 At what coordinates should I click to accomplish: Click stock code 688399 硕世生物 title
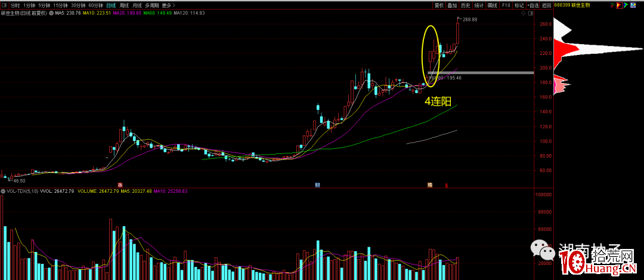coord(572,5)
